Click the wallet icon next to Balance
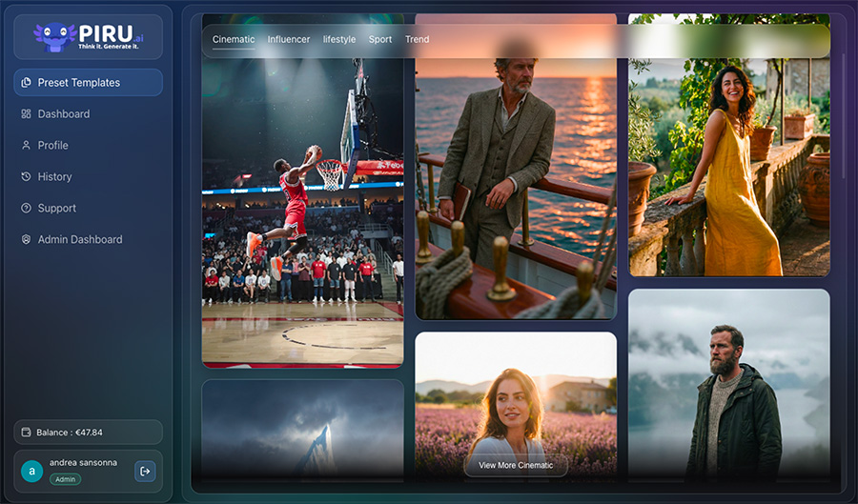Image resolution: width=858 pixels, height=504 pixels. tap(27, 433)
